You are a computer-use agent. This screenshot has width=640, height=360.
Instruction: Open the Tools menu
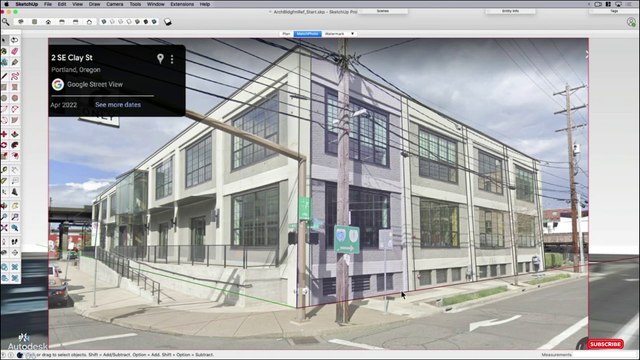tap(135, 4)
